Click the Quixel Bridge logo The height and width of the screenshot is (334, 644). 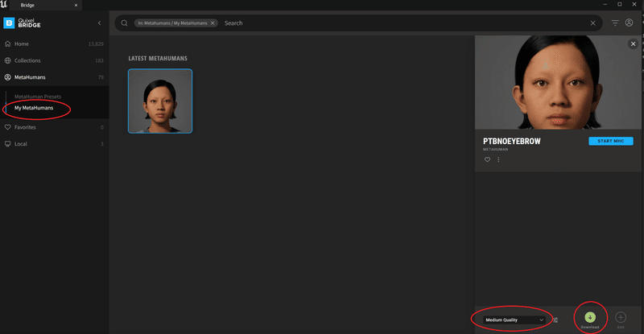click(23, 23)
